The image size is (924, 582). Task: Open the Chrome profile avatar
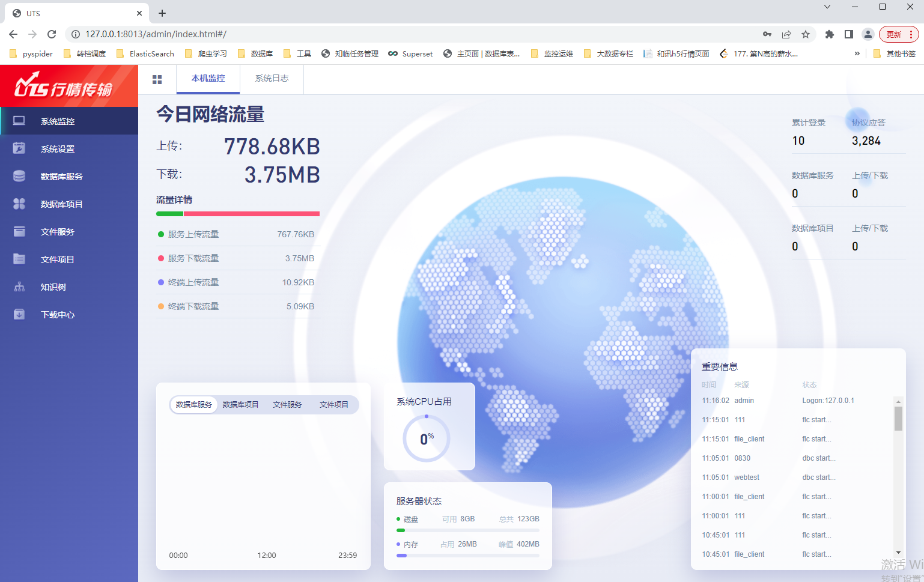click(x=868, y=34)
